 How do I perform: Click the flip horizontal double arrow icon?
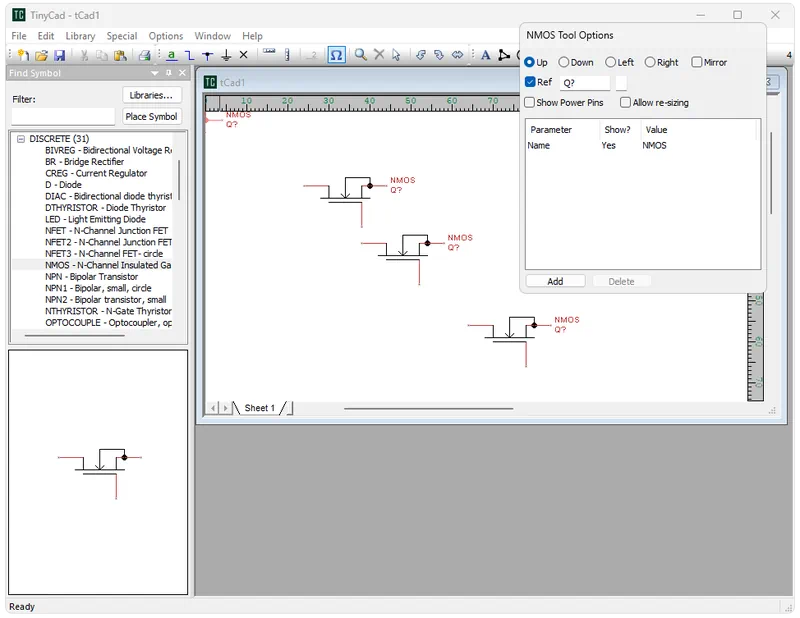point(458,55)
